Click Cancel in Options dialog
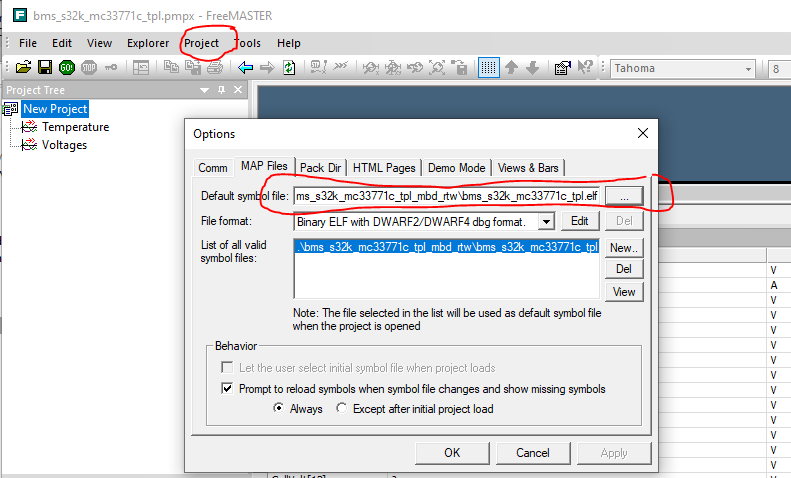Image resolution: width=791 pixels, height=478 pixels. click(533, 453)
